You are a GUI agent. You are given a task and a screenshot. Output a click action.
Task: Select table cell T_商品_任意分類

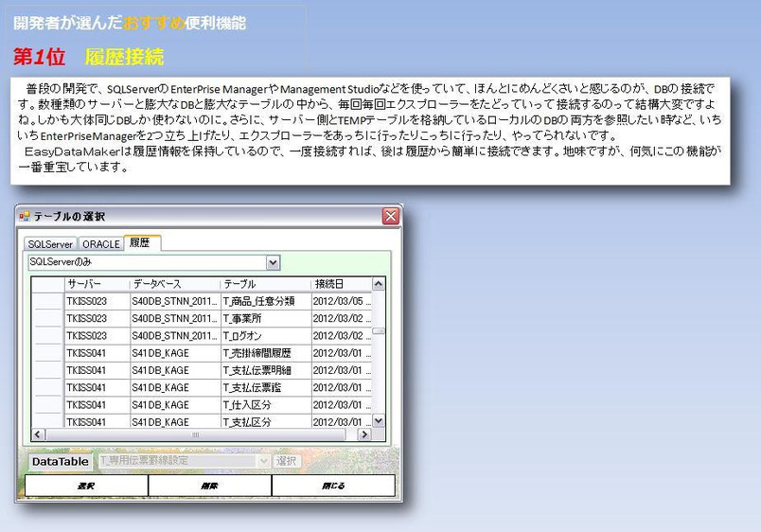pos(266,301)
